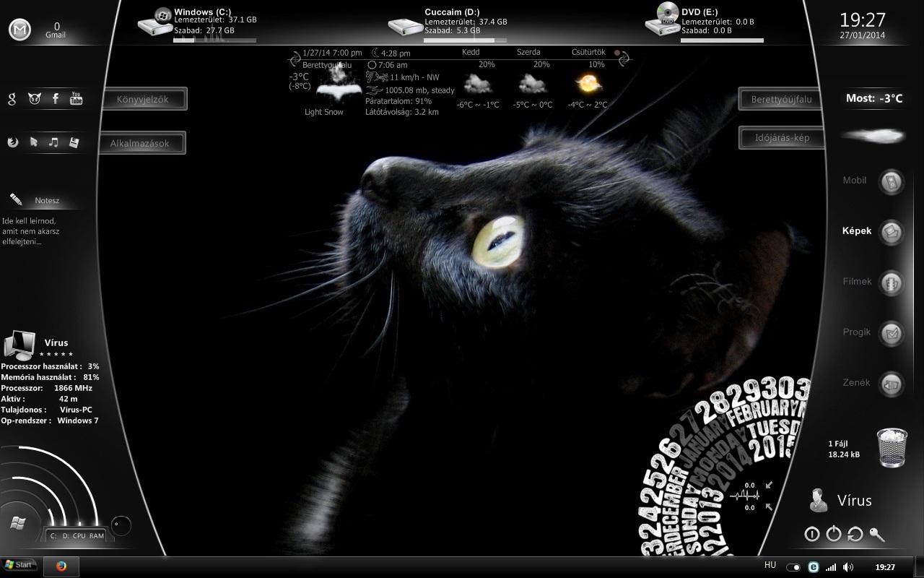The width and height of the screenshot is (924, 578).
Task: Open the music note app shortcut
Action: point(53,142)
